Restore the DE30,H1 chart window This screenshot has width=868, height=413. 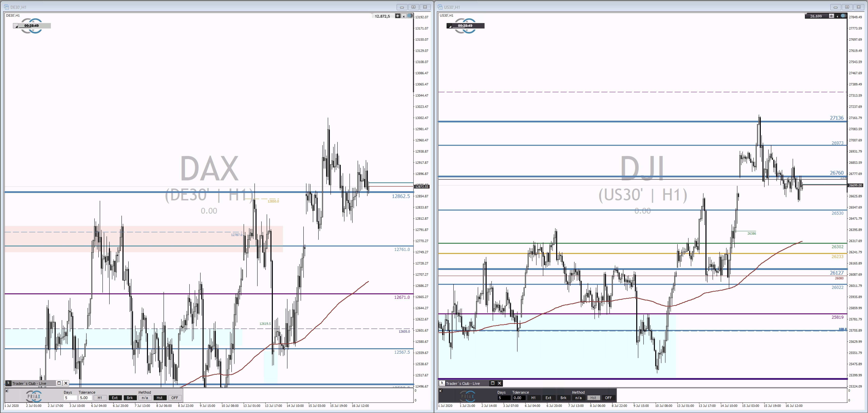413,7
